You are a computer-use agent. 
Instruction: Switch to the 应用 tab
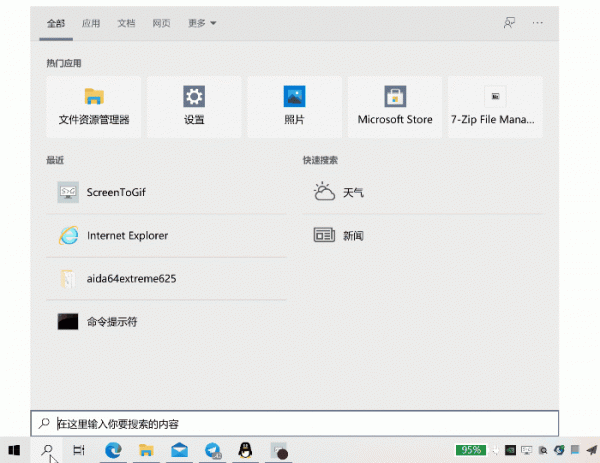point(91,23)
